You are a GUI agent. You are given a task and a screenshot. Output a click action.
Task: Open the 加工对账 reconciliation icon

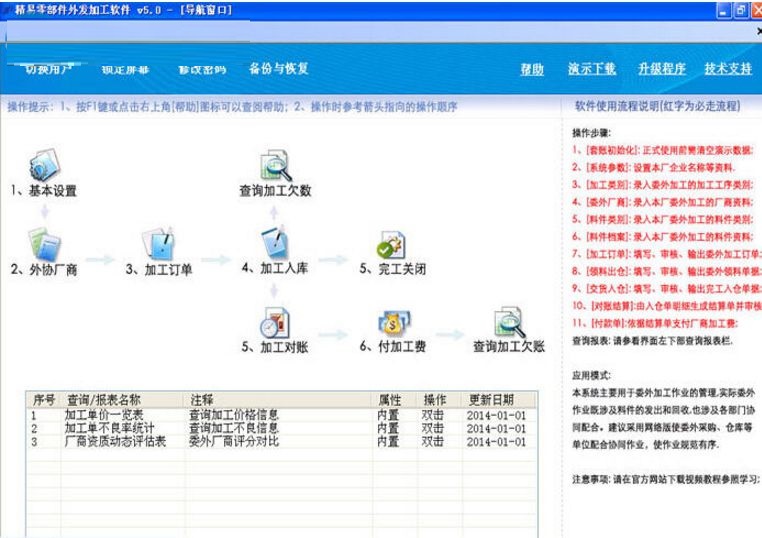(x=275, y=322)
